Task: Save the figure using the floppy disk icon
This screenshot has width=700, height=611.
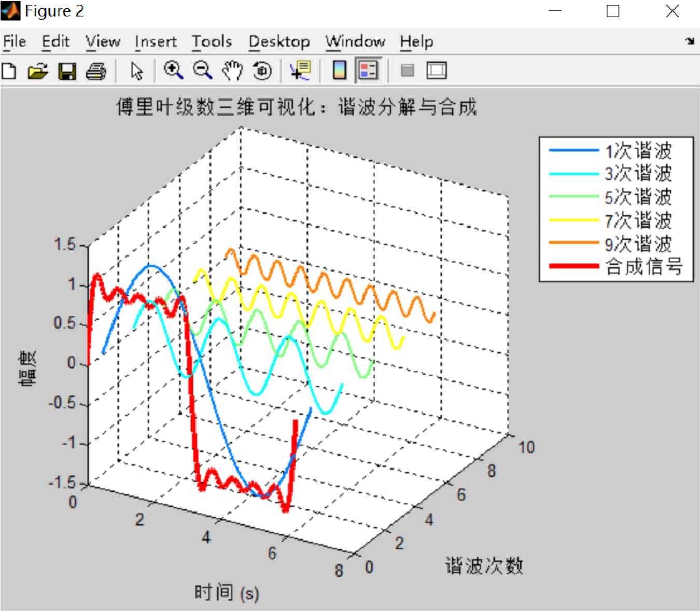Action: point(67,70)
